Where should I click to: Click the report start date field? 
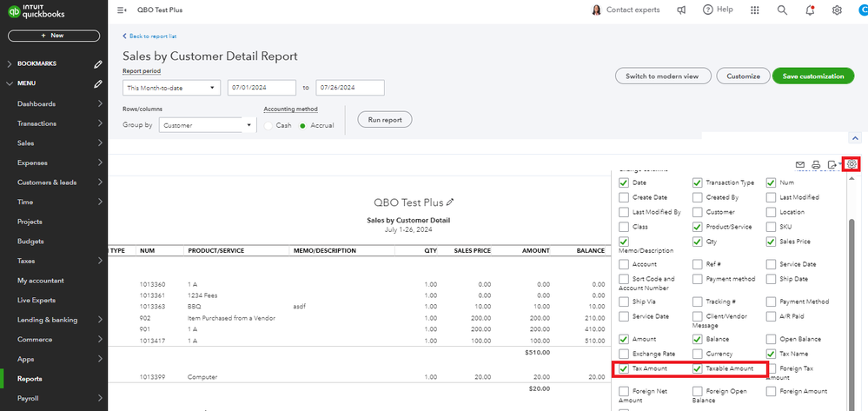tap(262, 88)
